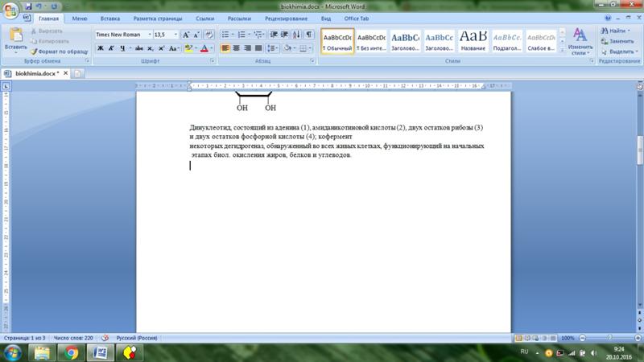Open the Разметка страницы tab

(x=158, y=19)
